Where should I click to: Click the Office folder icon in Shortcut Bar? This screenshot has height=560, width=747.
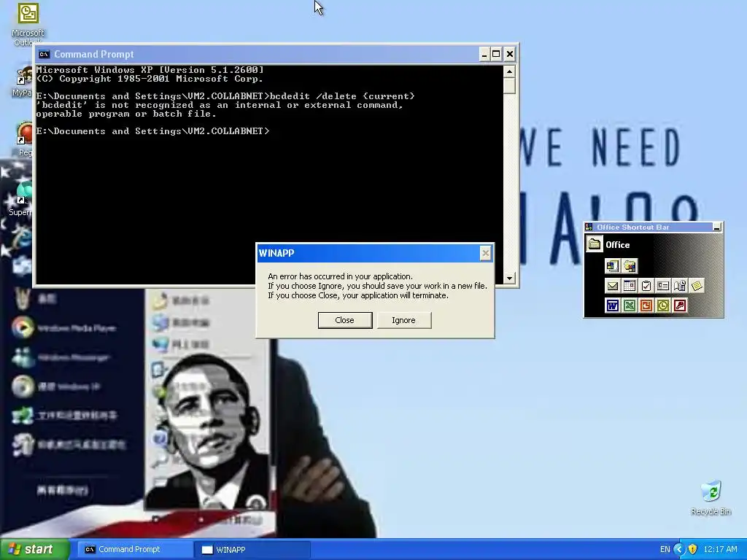[x=594, y=244]
